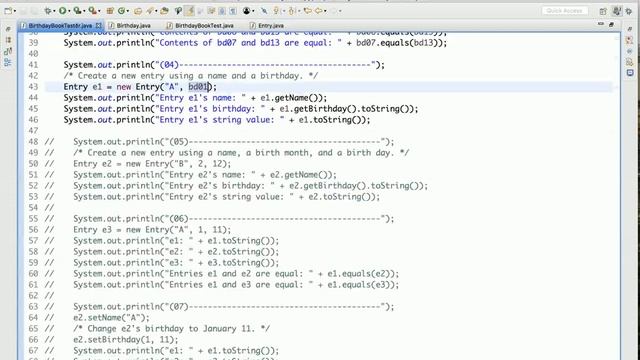Minimize the editor area

600,24
